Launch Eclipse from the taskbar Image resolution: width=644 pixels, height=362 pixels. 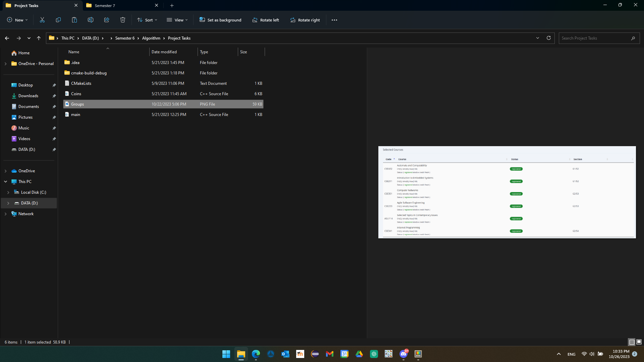(x=315, y=354)
